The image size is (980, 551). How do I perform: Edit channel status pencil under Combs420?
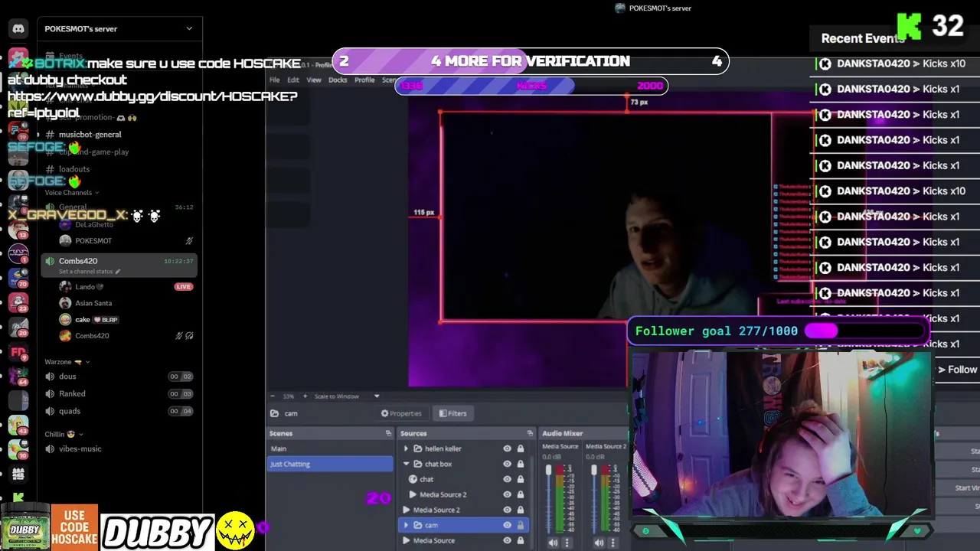[118, 272]
